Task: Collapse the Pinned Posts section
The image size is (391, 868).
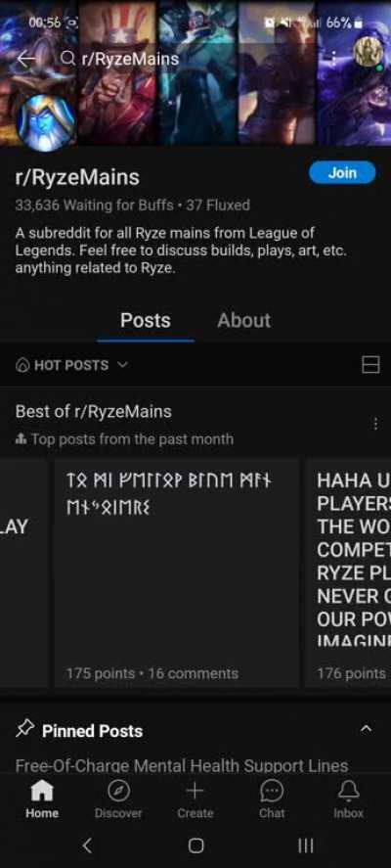Action: click(x=367, y=730)
